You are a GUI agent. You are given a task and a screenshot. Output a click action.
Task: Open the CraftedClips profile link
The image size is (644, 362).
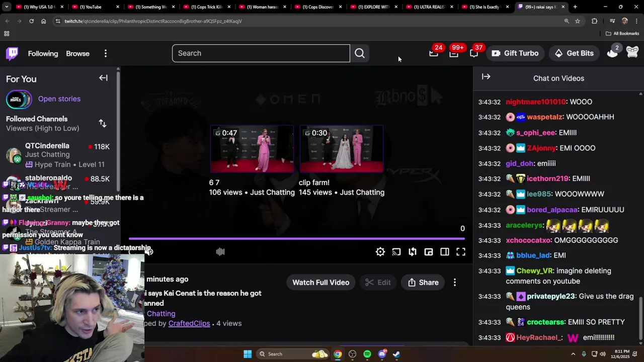point(189,323)
